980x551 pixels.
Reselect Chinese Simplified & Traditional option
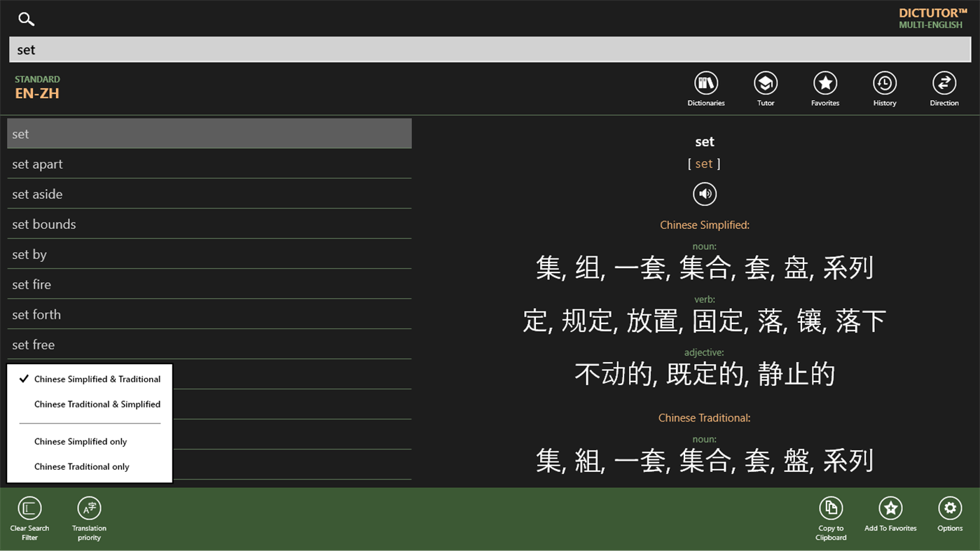pos(97,379)
